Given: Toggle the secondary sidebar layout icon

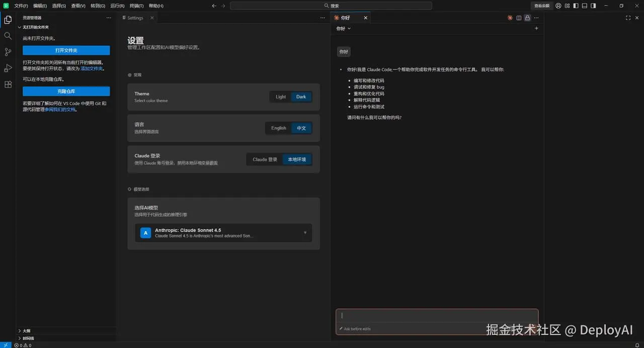Looking at the screenshot, I should tap(593, 6).
